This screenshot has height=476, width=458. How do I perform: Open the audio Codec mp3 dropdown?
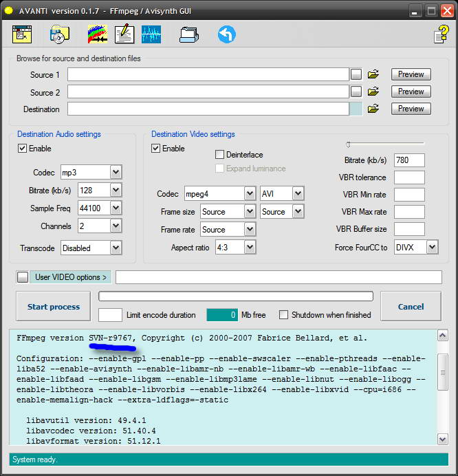[116, 172]
